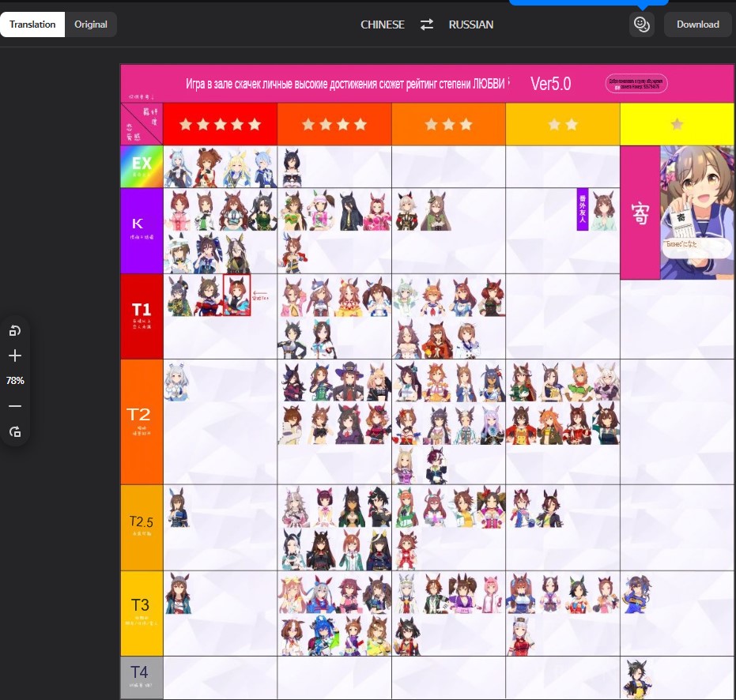Image resolution: width=736 pixels, height=700 pixels.
Task: Rotate the image clockwise
Action: [x=15, y=431]
